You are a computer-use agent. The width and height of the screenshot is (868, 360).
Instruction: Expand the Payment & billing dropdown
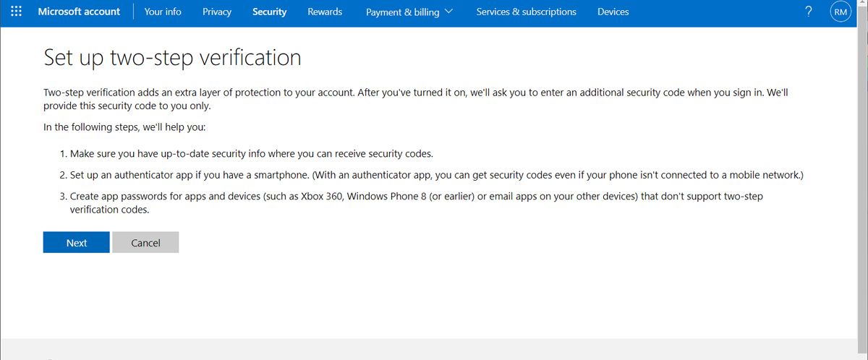click(x=409, y=12)
